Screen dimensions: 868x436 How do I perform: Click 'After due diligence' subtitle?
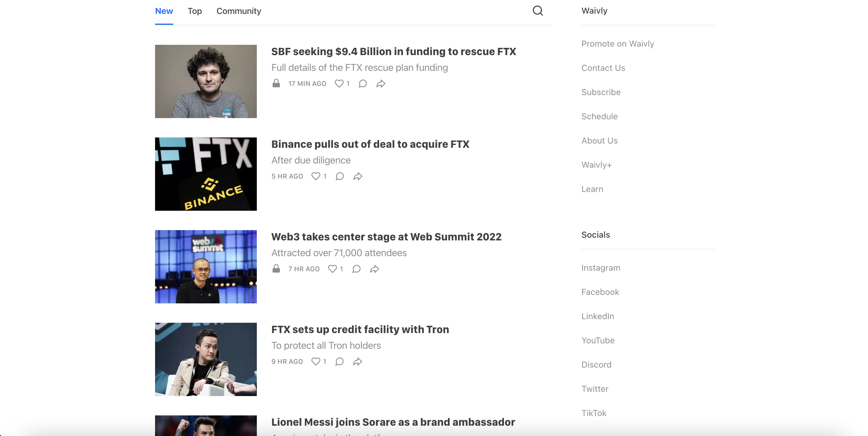coord(311,160)
